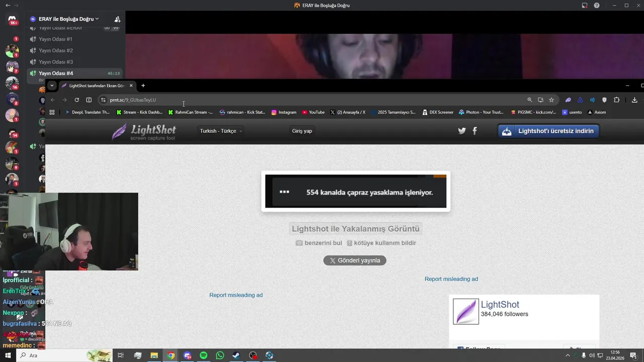Click LightShot Facebook page title link
This screenshot has width=644, height=362.
[500, 305]
